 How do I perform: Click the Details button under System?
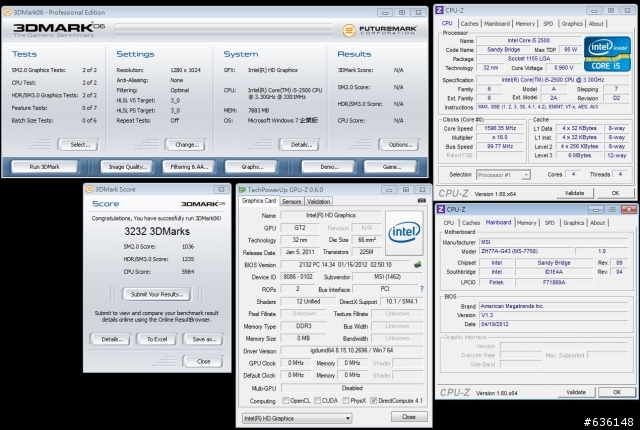(x=301, y=144)
